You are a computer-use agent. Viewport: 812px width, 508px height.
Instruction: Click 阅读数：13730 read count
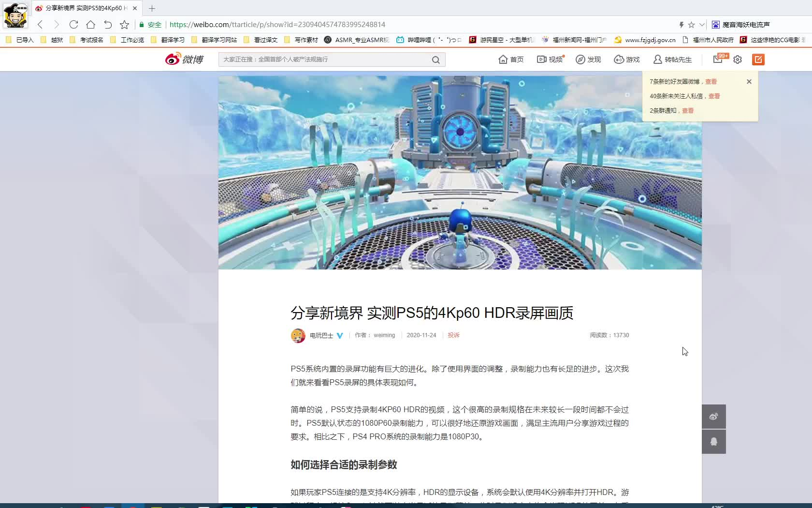pos(609,335)
